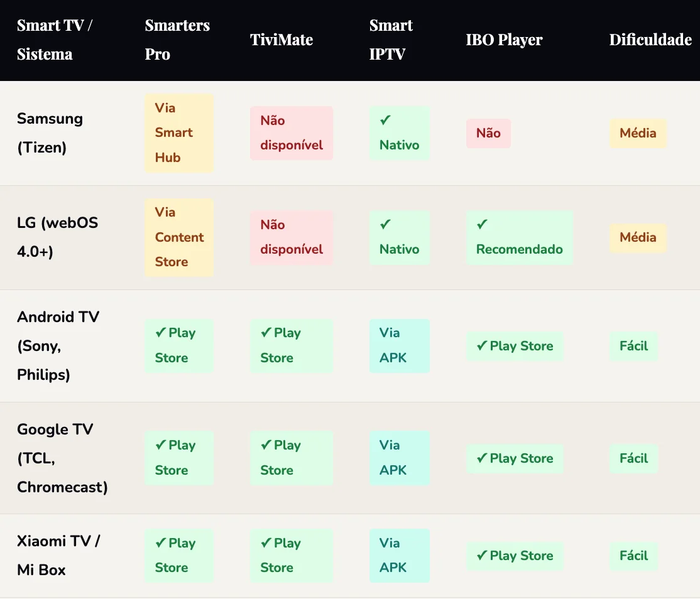This screenshot has height=599, width=700.
Task: Select the Samsung (Tizen) row label
Action: pyautogui.click(x=50, y=133)
